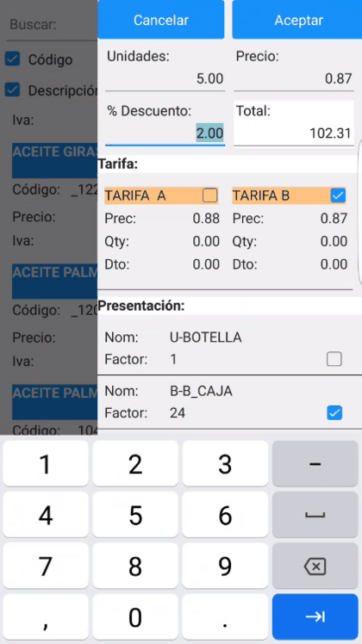
Task: Tap the minus sign key
Action: coord(315,464)
